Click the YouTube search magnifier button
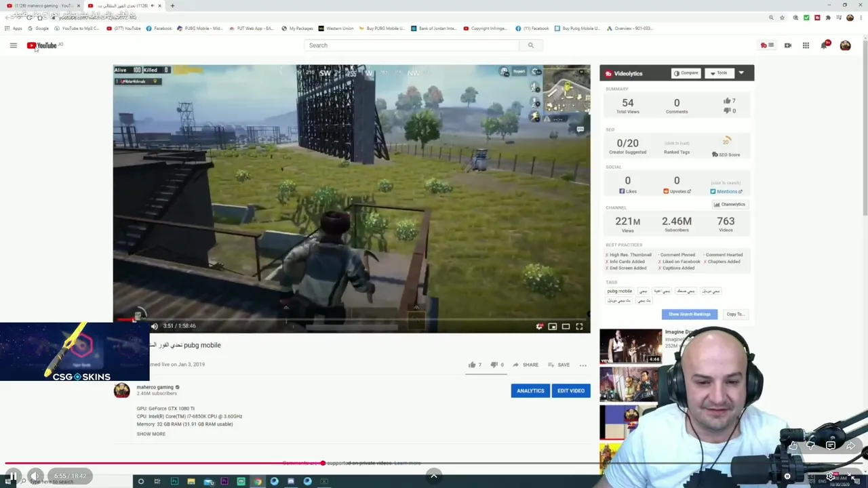This screenshot has width=868, height=488. coord(531,45)
